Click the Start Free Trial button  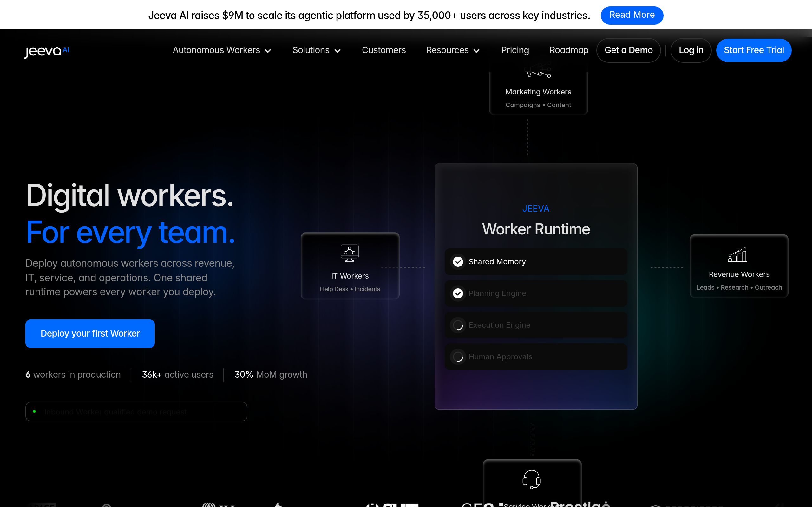pyautogui.click(x=754, y=50)
